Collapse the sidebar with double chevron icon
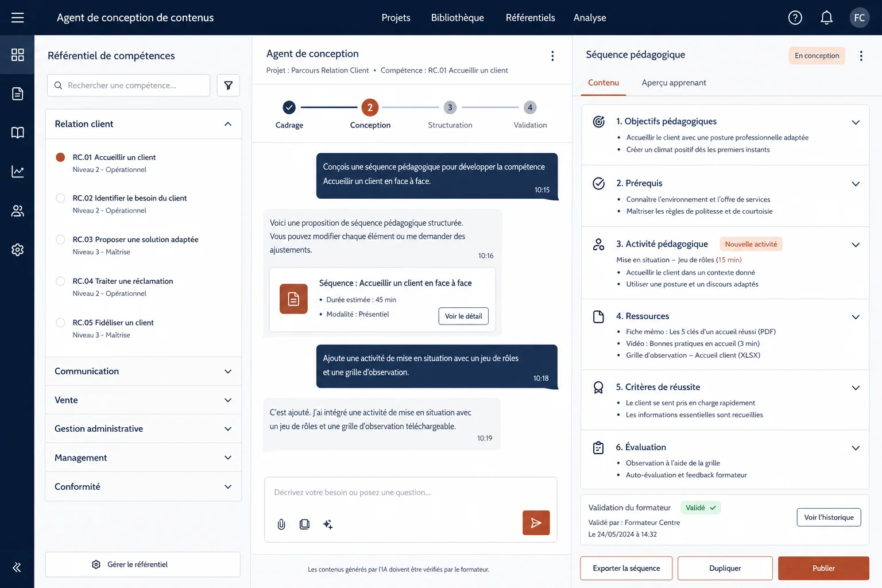 pyautogui.click(x=17, y=568)
